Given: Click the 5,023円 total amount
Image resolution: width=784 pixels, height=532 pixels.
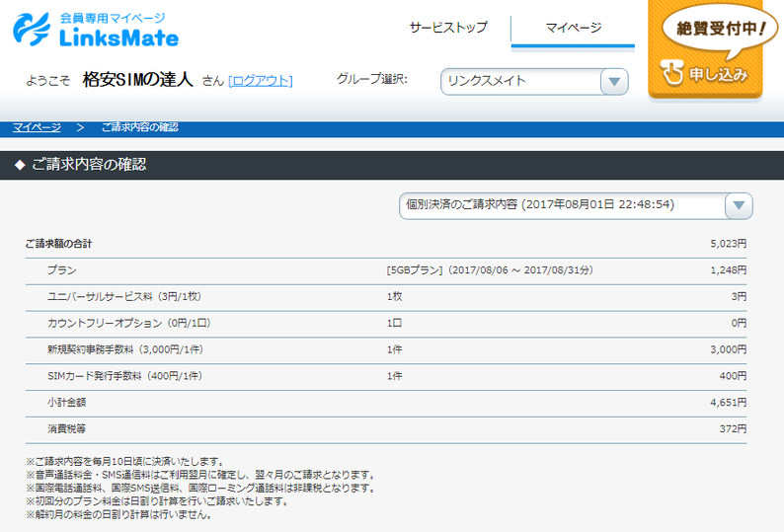Looking at the screenshot, I should pos(728,243).
